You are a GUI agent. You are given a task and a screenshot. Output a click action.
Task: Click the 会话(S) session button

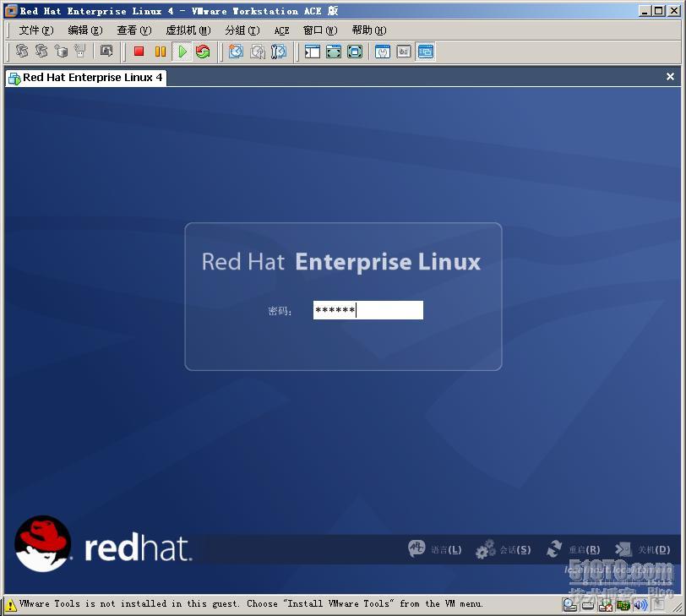click(x=504, y=549)
